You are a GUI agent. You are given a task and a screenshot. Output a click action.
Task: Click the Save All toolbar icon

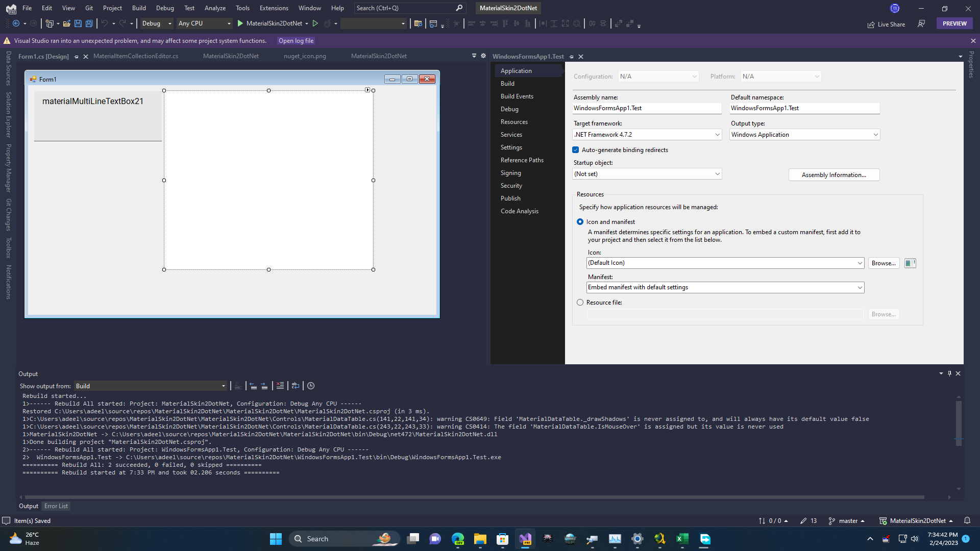89,23
